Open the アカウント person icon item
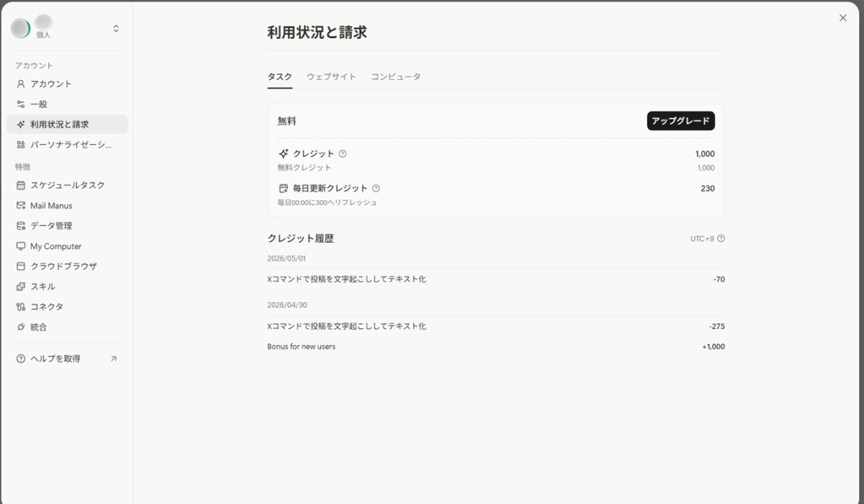The image size is (864, 504). pos(21,84)
